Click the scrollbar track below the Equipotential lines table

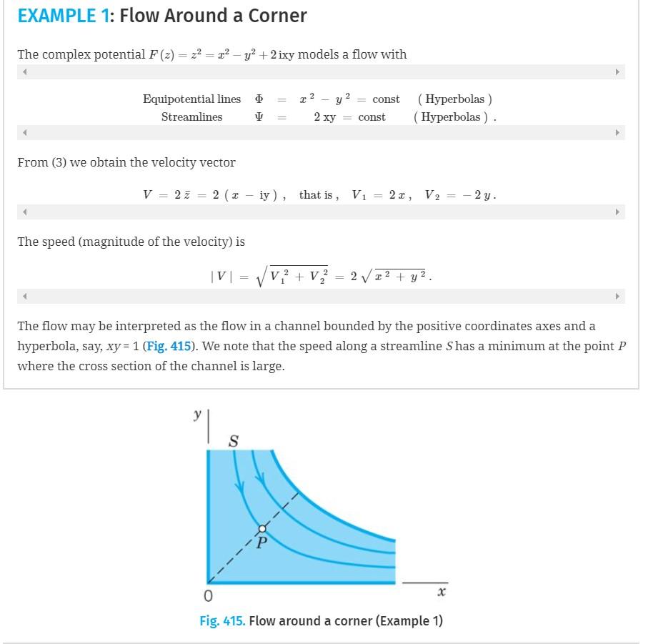[x=321, y=132]
